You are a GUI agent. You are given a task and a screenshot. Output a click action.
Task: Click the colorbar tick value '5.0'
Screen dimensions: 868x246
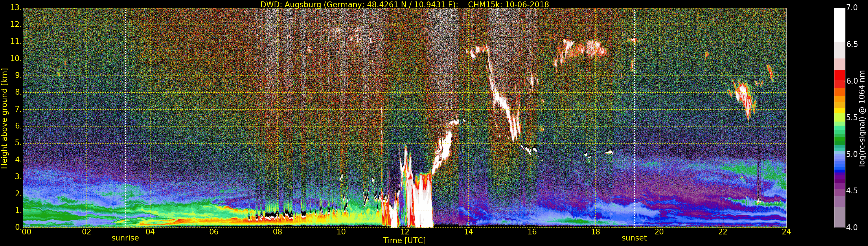852,154
